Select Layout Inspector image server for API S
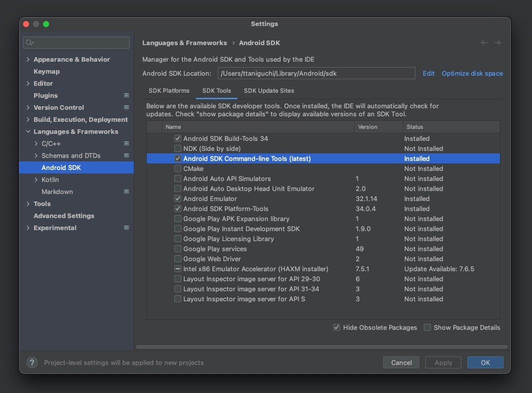Viewport: 532px width, 393px height. point(323,299)
